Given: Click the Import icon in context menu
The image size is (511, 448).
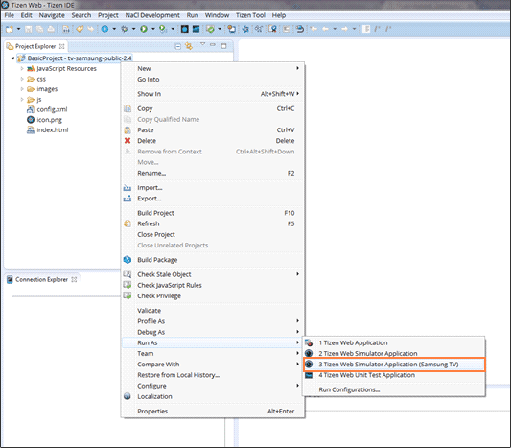Looking at the screenshot, I should (x=127, y=188).
